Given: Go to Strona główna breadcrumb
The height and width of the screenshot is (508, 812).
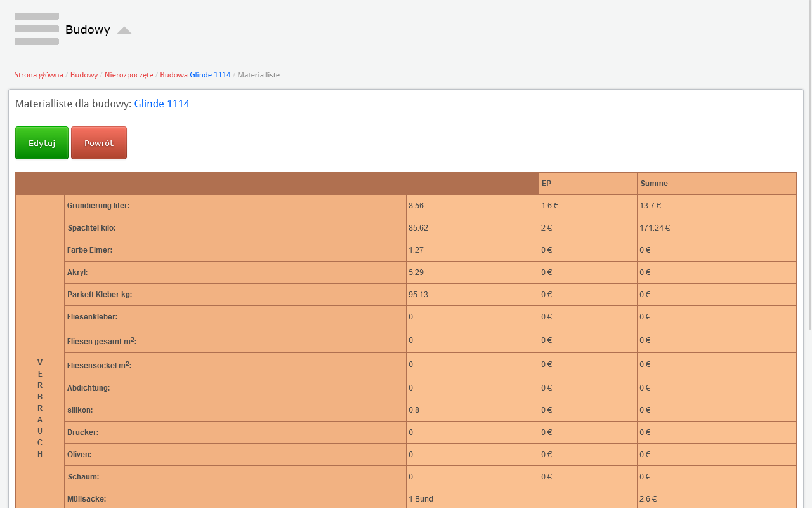Looking at the screenshot, I should [x=39, y=75].
